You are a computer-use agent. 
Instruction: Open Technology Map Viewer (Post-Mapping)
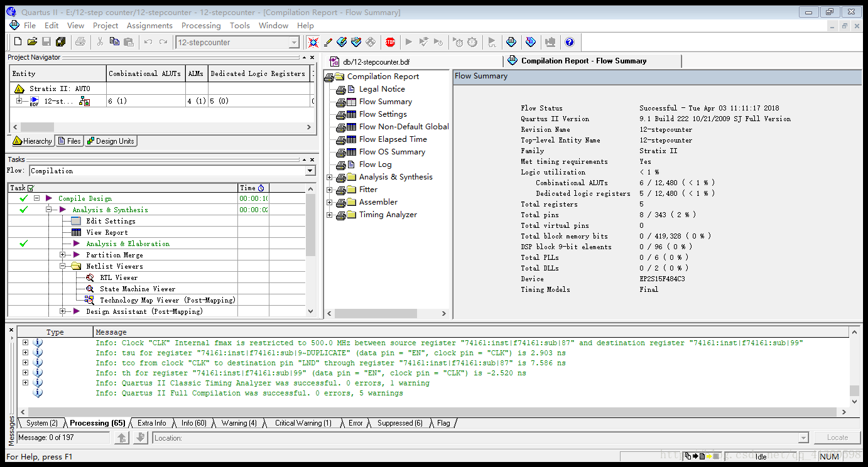pos(167,300)
